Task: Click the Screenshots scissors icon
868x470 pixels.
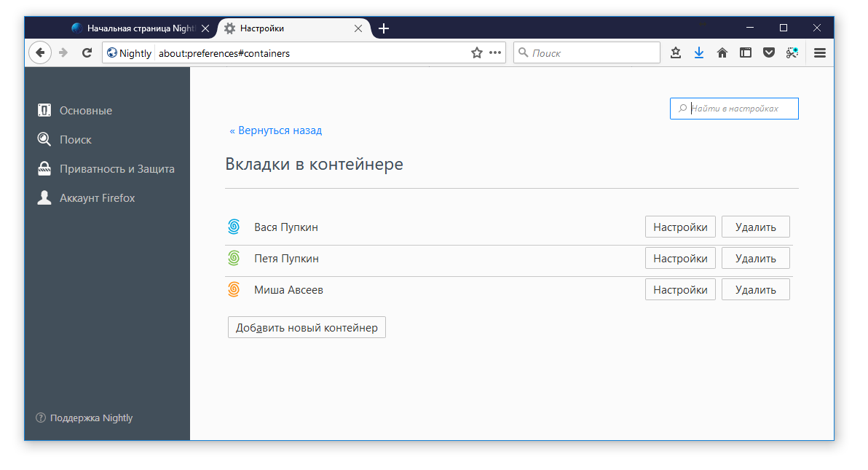Action: [792, 52]
